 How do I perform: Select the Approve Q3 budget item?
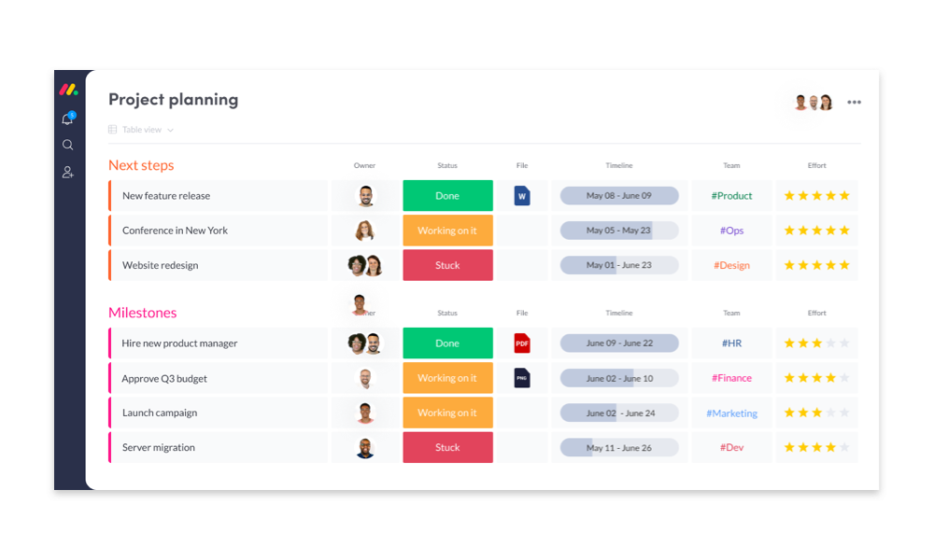tap(218, 378)
